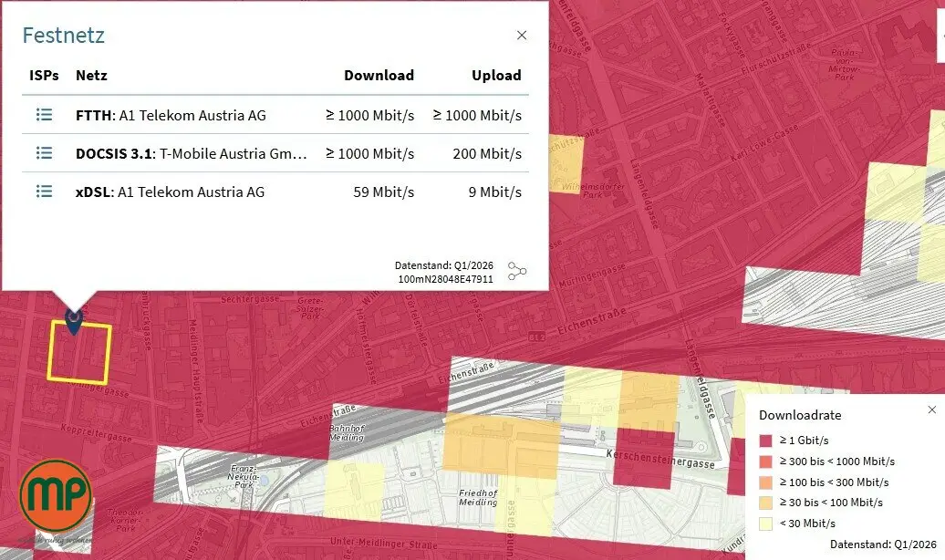The image size is (945, 560).
Task: Select the ≥ 100 bis < 300 Mbit/s swatch
Action: (x=765, y=482)
